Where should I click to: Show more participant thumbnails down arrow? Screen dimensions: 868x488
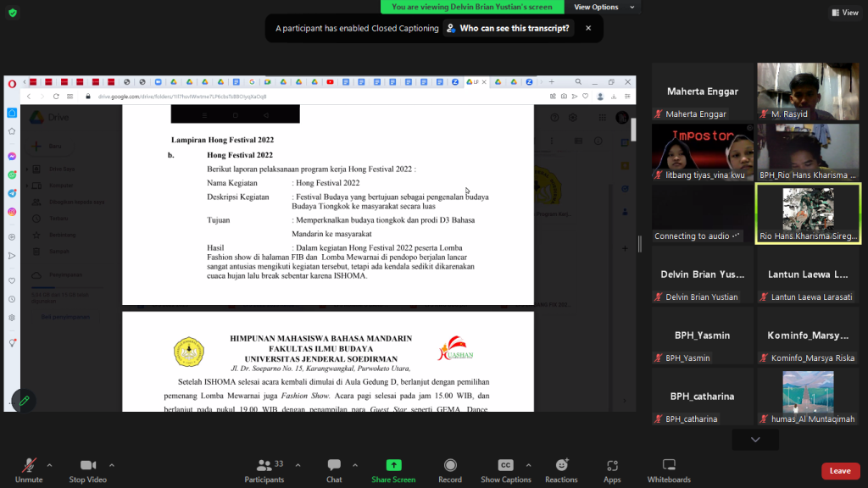point(755,440)
